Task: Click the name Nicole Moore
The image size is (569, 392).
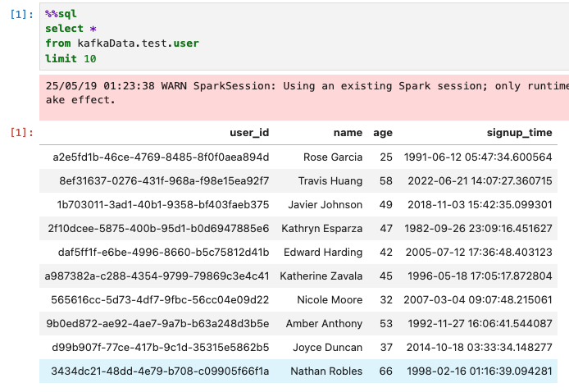Action: [x=330, y=299]
